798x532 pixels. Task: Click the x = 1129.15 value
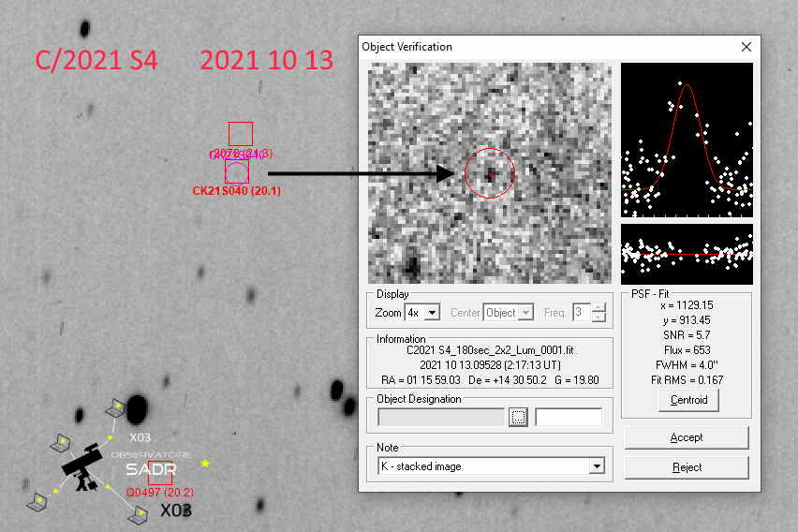click(687, 305)
